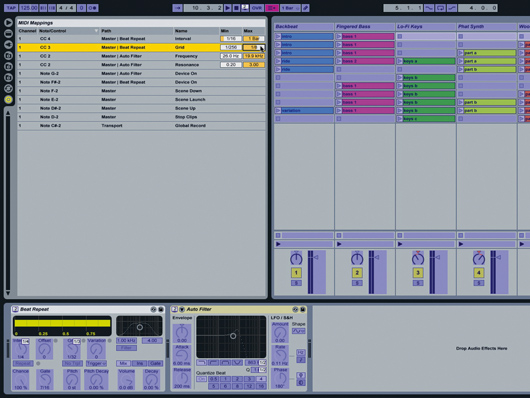
Task: Click the 4 / 4 time signature field
Action: tap(66, 8)
